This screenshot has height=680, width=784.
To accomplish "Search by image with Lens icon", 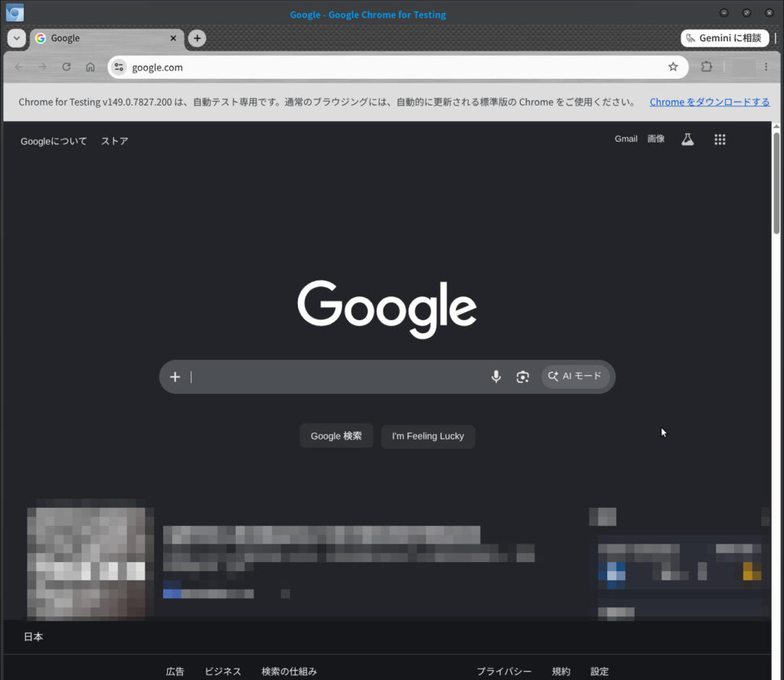I will pyautogui.click(x=522, y=377).
